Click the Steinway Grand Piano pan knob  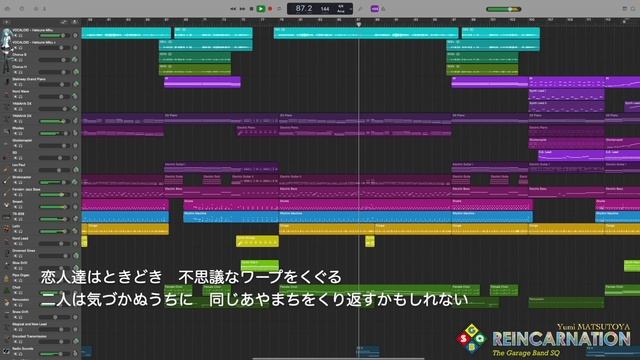pos(76,84)
